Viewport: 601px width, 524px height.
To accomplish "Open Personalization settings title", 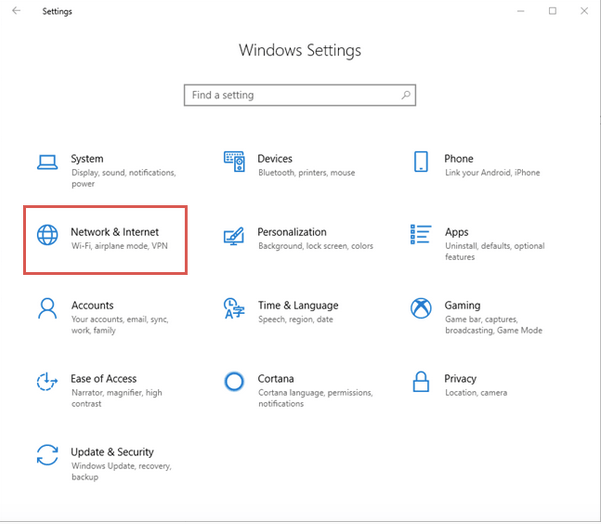I will pyautogui.click(x=292, y=232).
